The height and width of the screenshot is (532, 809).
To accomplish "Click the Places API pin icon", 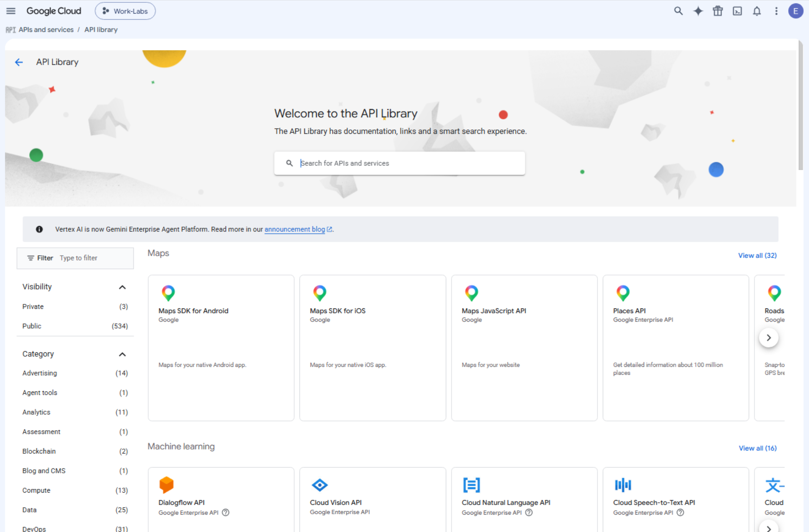I will coord(623,293).
